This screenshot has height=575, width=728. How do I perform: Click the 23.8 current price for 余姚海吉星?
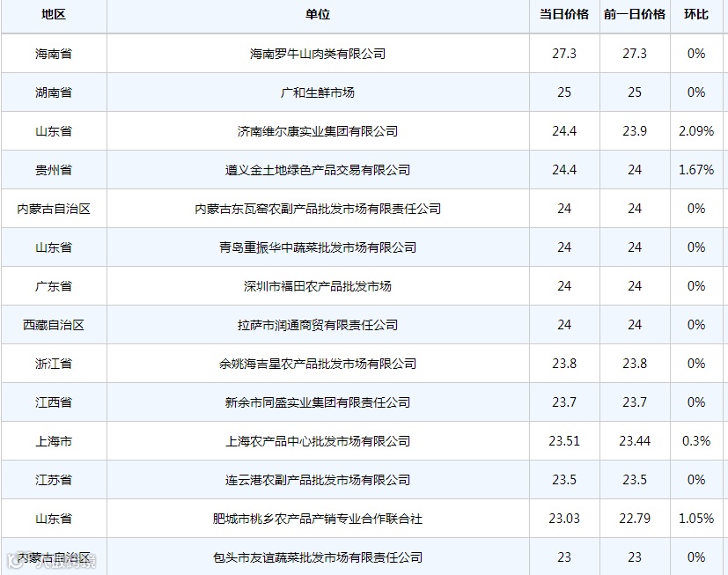click(564, 364)
